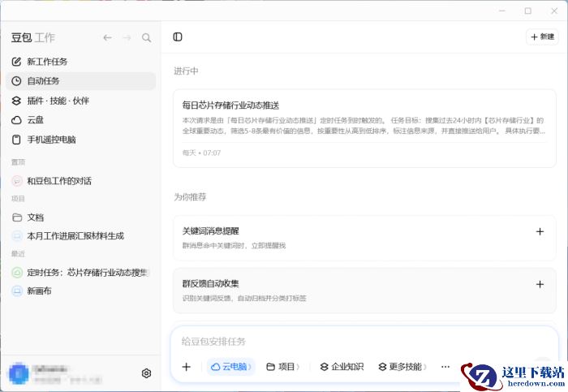Click the 新建 button

click(542, 37)
